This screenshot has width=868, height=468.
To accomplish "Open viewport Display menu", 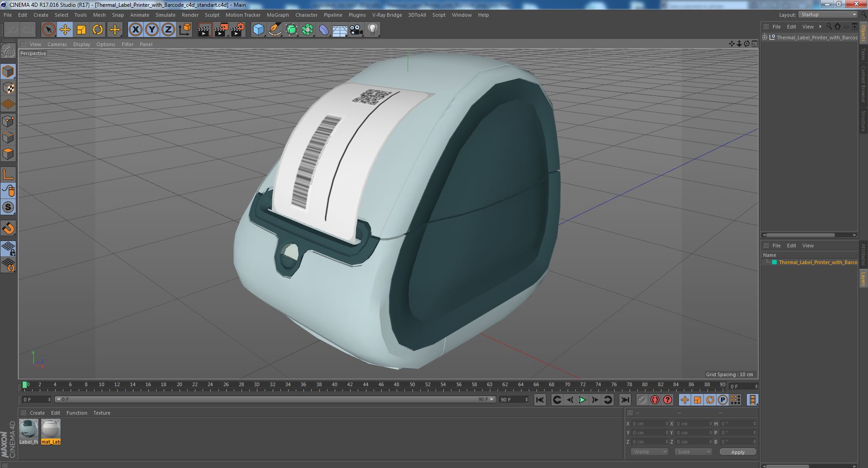I will (x=81, y=44).
